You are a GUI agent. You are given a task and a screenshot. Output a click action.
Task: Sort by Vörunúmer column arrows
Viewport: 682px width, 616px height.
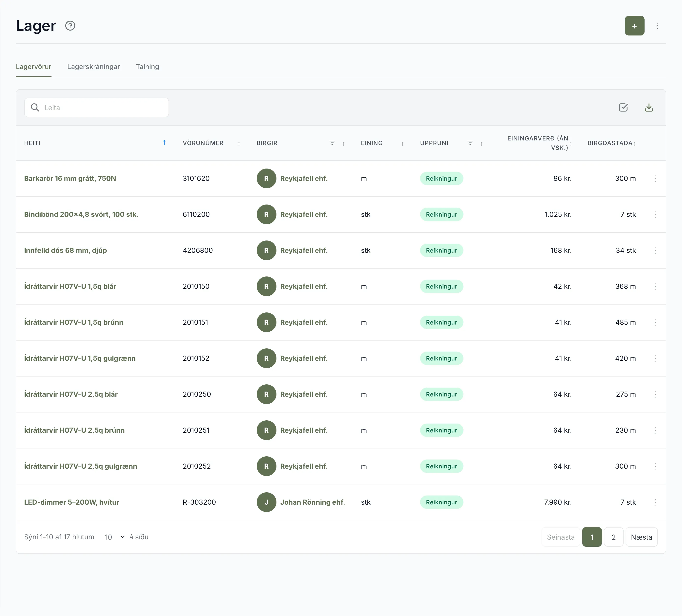click(x=239, y=144)
